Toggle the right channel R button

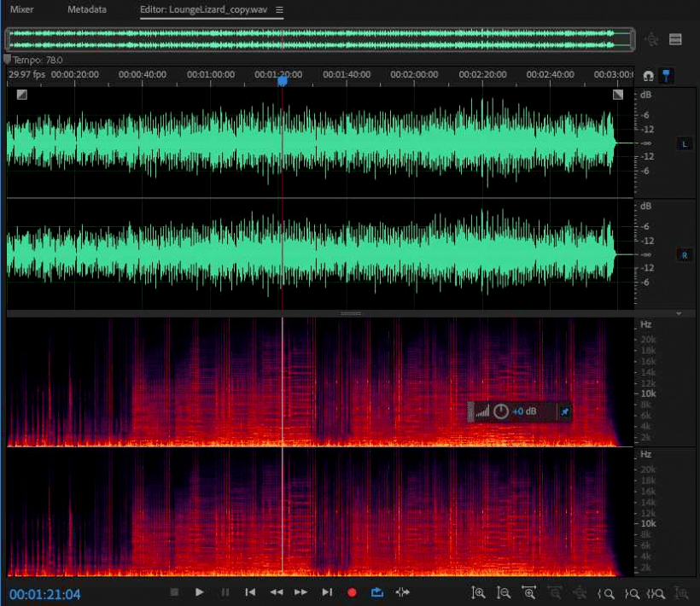tap(685, 255)
